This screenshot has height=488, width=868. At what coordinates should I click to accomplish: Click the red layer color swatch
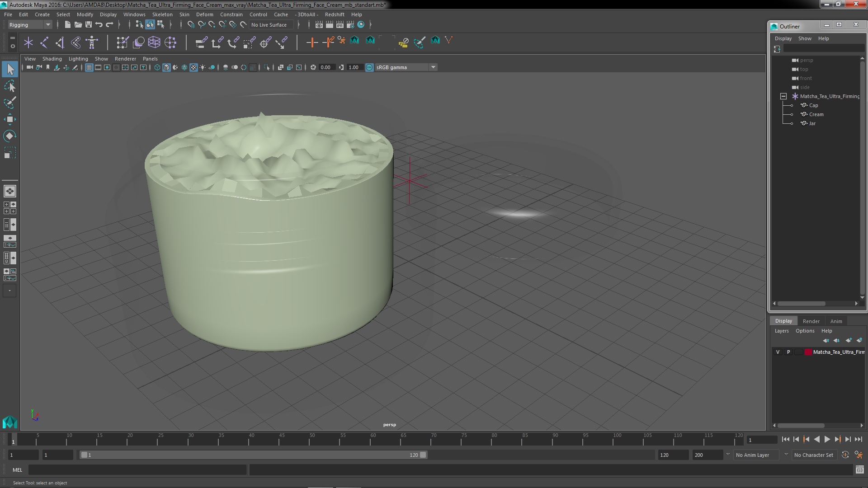[x=808, y=352]
